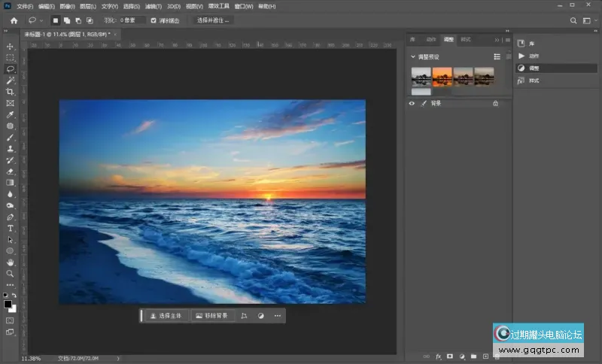Open more options in contextual task bar

pos(278,316)
